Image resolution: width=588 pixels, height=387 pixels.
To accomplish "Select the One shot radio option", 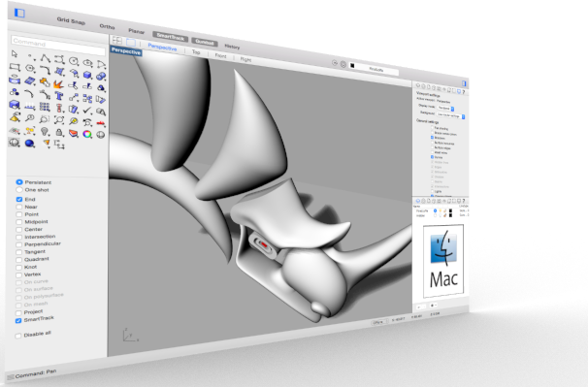I will 19,190.
